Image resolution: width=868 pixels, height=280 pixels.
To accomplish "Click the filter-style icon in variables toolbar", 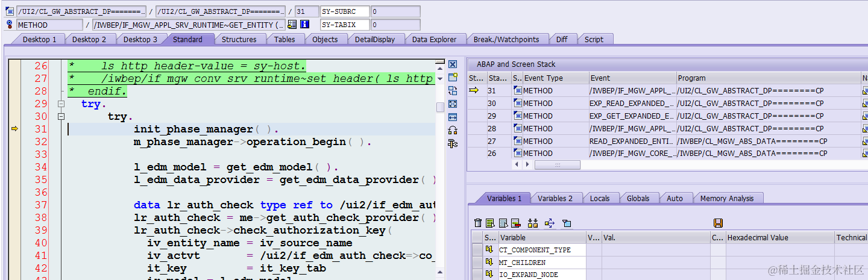I will pyautogui.click(x=567, y=223).
